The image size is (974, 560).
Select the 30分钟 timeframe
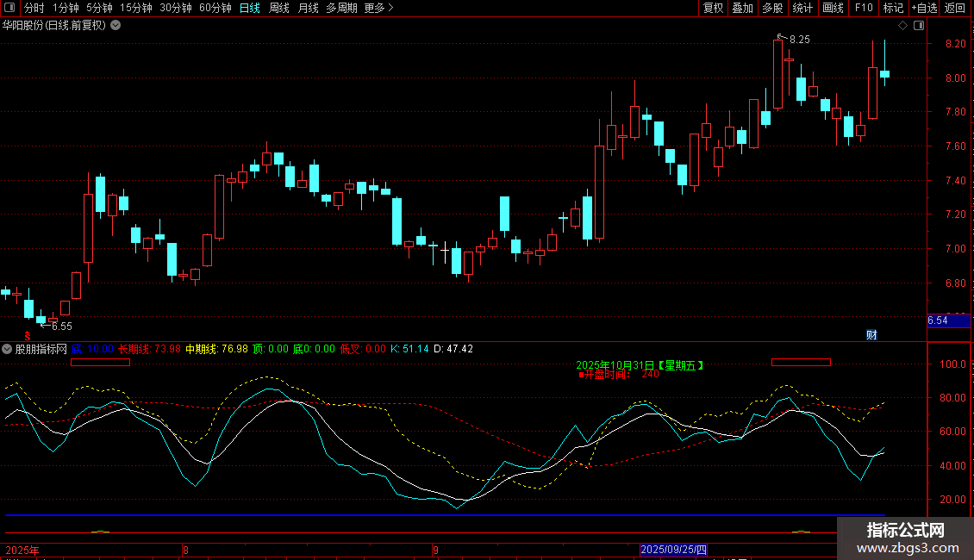click(175, 8)
